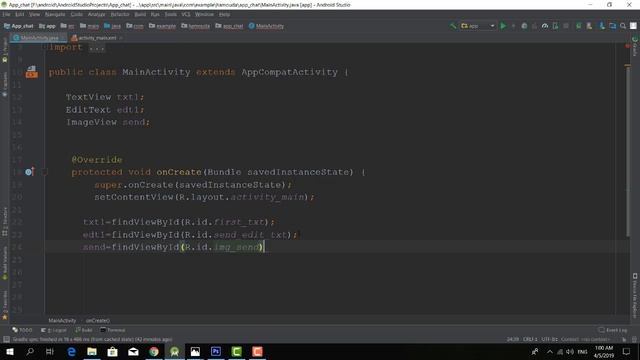
Task: Click the Make Project hammer icon
Action: [453, 26]
